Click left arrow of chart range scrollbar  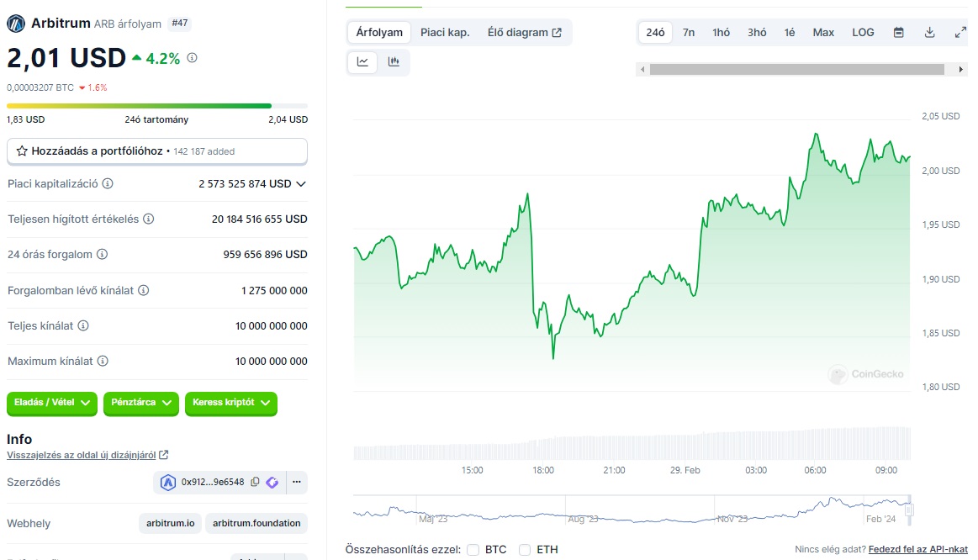[642, 69]
